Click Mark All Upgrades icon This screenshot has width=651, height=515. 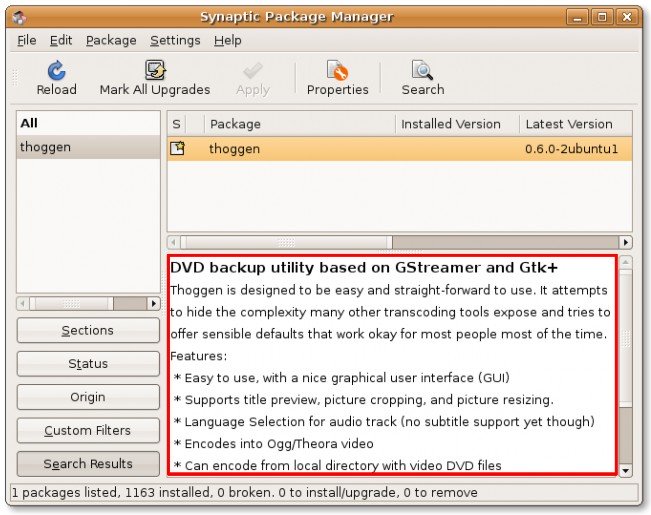[x=155, y=70]
